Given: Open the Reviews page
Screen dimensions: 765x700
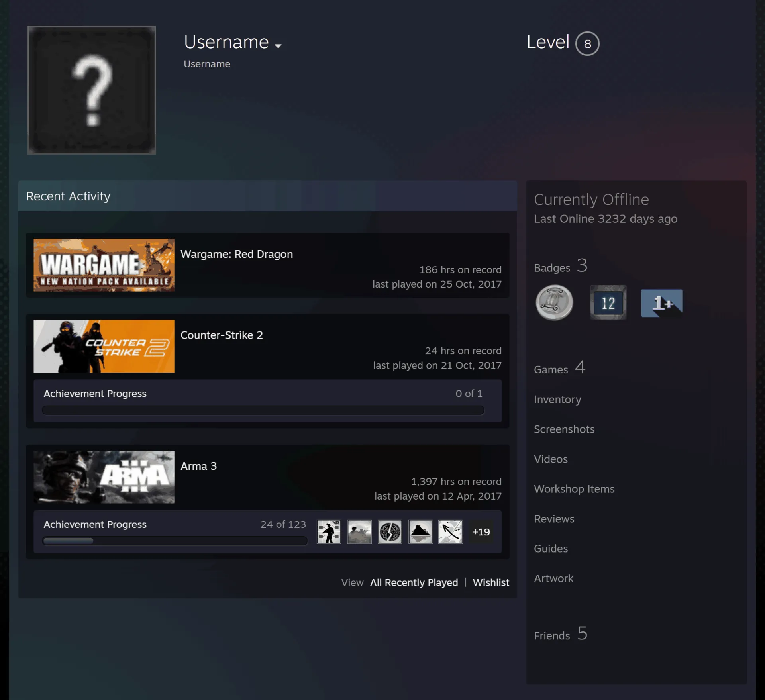Looking at the screenshot, I should 554,519.
